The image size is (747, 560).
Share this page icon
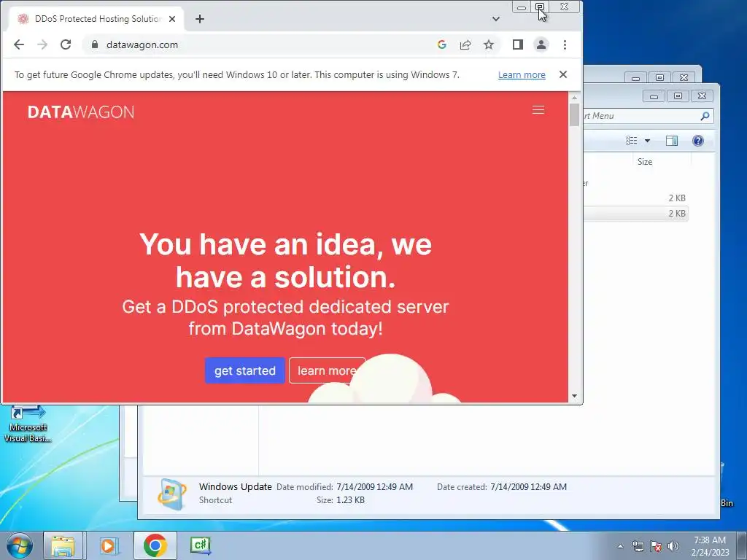465,44
